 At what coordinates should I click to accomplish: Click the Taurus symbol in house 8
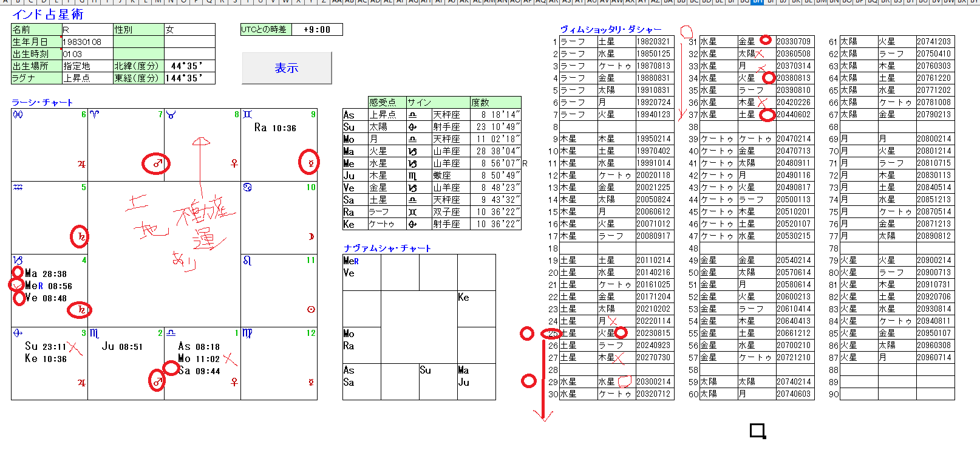pyautogui.click(x=171, y=115)
